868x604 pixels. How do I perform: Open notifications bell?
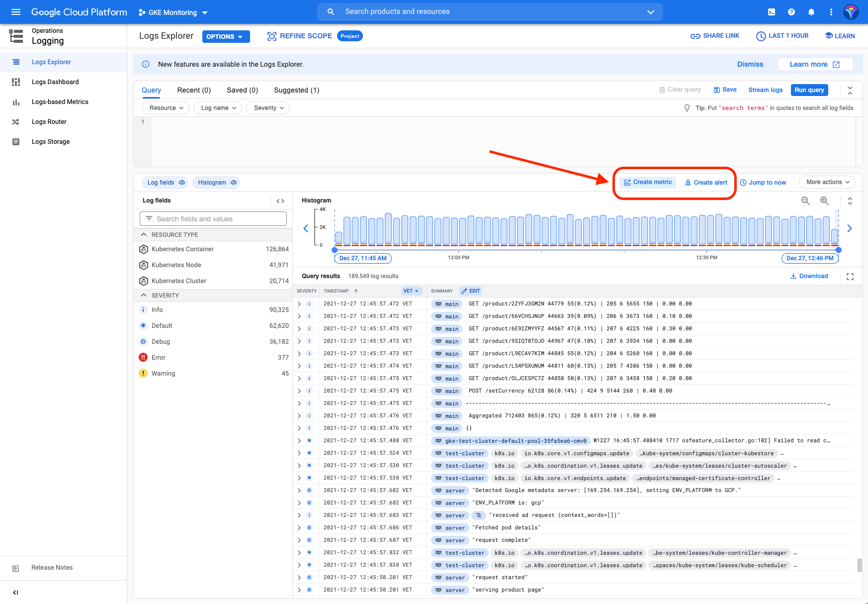coord(811,12)
